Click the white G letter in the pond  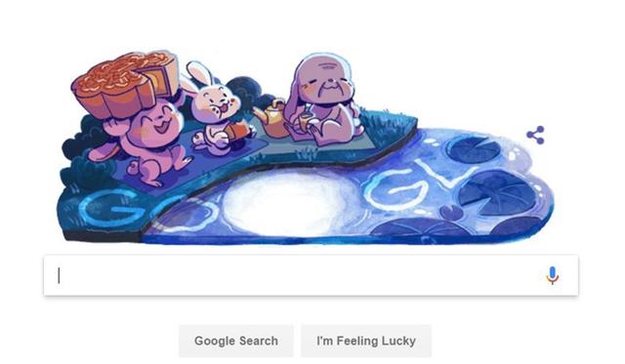pyautogui.click(x=395, y=189)
